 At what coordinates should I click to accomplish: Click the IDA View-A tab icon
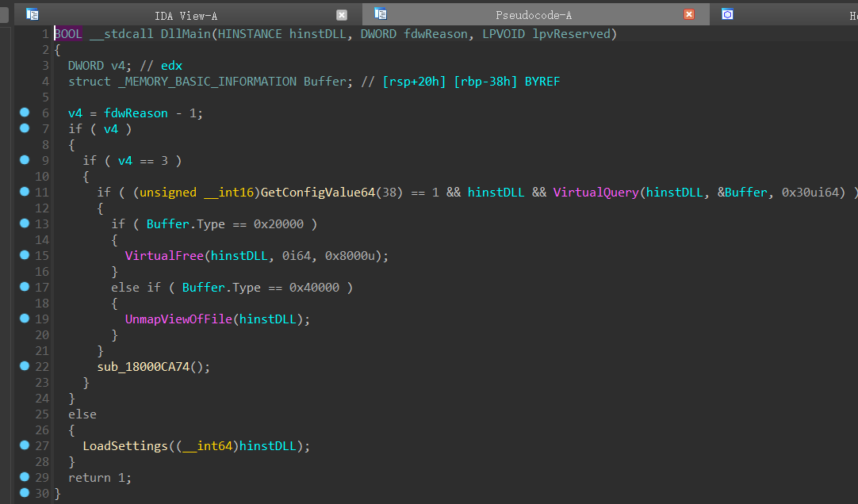click(33, 14)
